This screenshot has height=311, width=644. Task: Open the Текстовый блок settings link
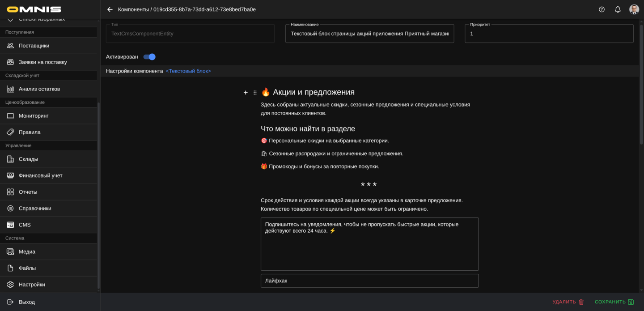(188, 71)
